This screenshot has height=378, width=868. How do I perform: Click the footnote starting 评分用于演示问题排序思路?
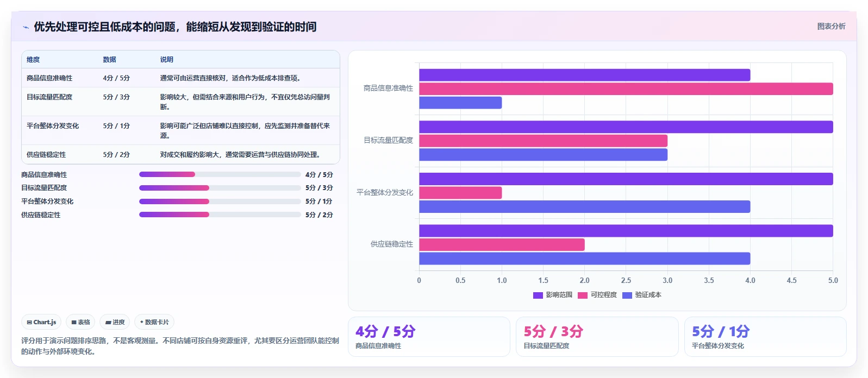point(180,346)
